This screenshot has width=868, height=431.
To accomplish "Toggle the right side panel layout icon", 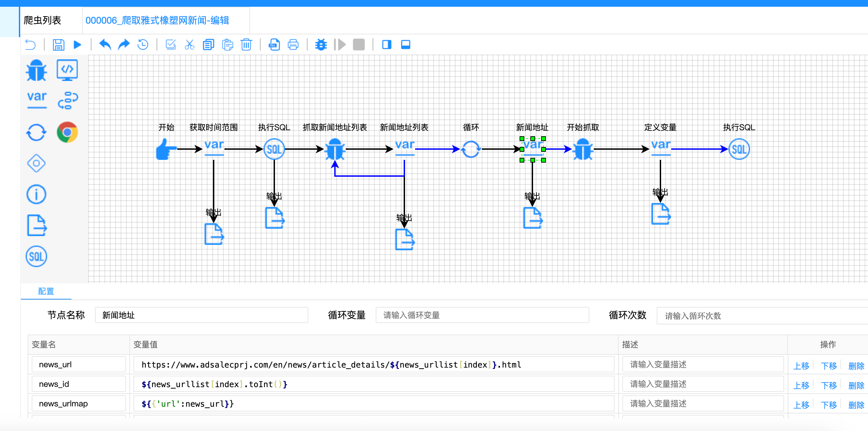I will (x=386, y=45).
